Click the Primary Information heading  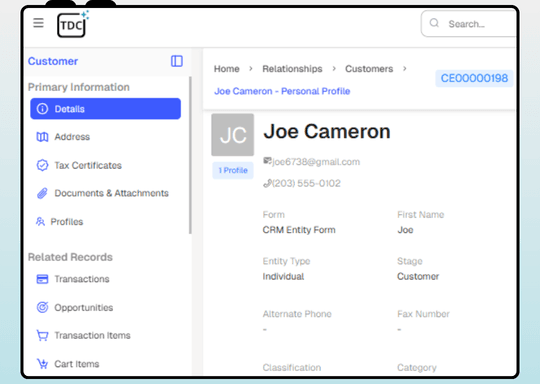pyautogui.click(x=79, y=87)
